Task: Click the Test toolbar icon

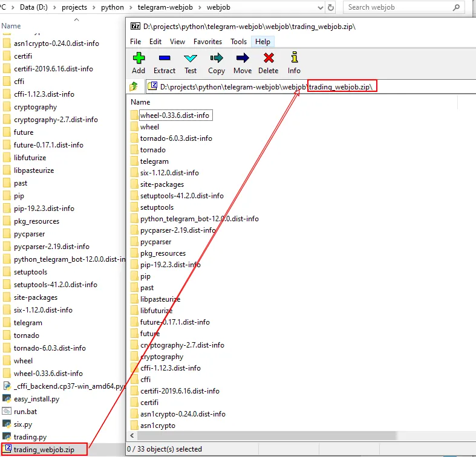Action: pos(191,58)
